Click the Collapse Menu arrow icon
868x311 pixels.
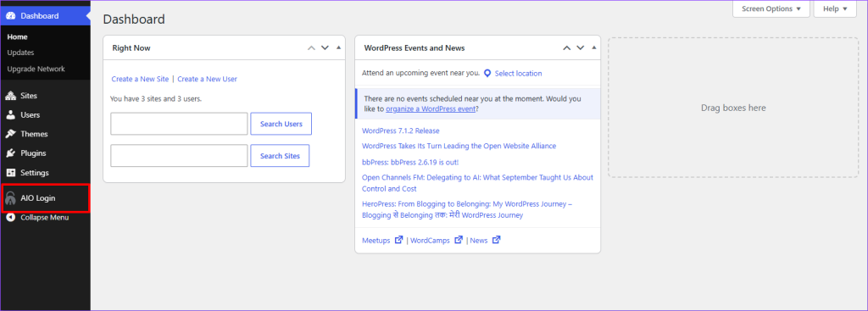coord(10,218)
